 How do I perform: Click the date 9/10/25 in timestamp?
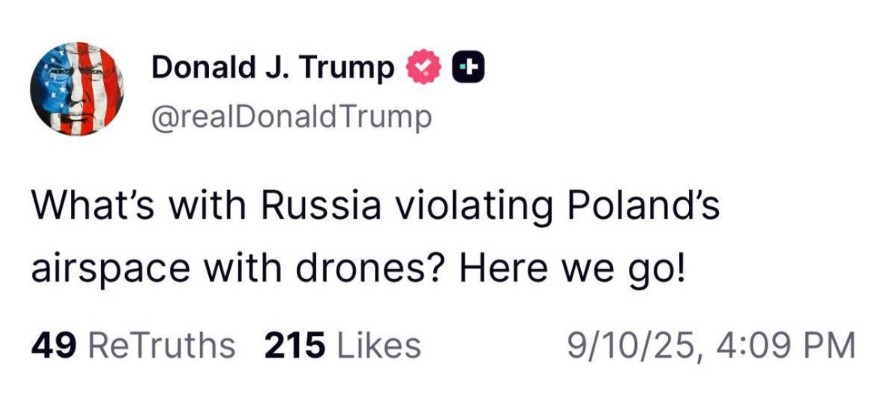(x=632, y=347)
